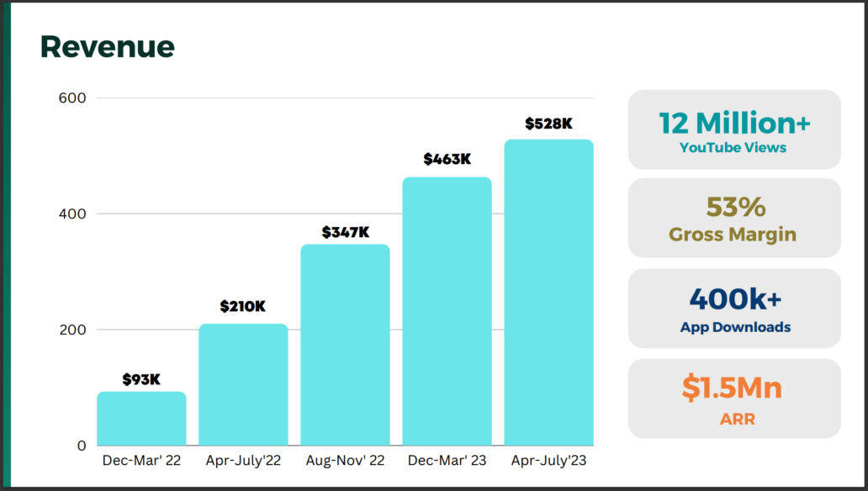Click the 600 y-axis label

(72, 98)
